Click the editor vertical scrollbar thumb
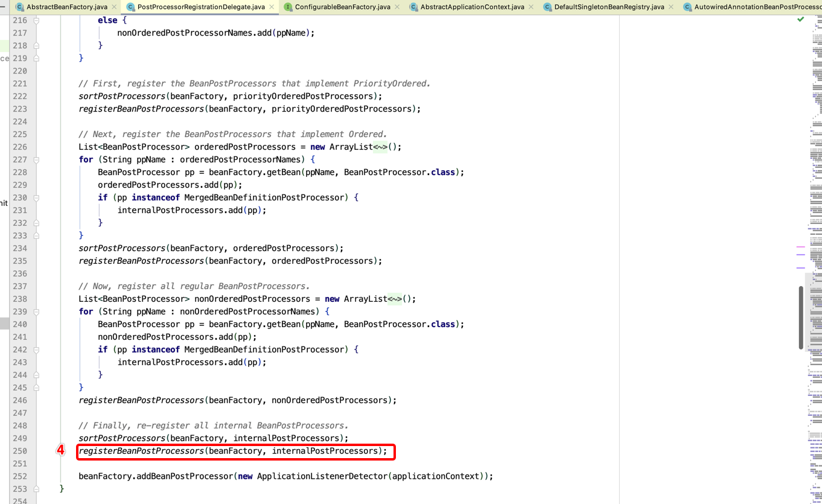The height and width of the screenshot is (504, 822). pyautogui.click(x=801, y=317)
